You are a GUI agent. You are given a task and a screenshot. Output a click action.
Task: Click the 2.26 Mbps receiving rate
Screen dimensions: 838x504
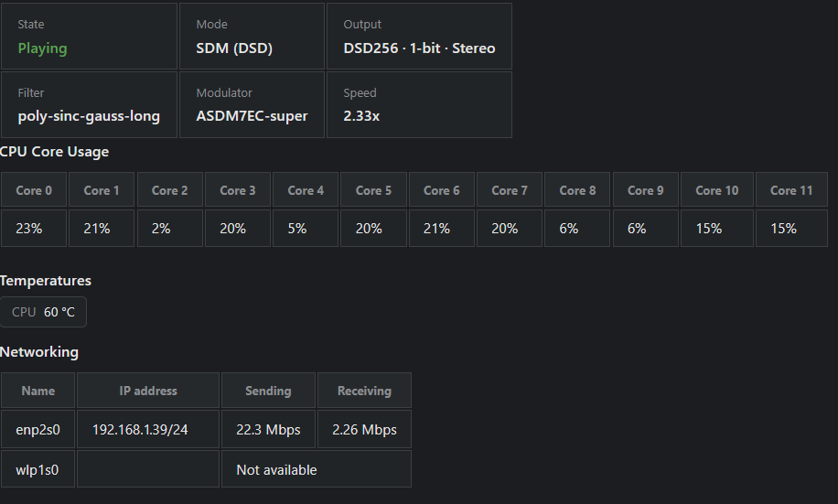(364, 430)
